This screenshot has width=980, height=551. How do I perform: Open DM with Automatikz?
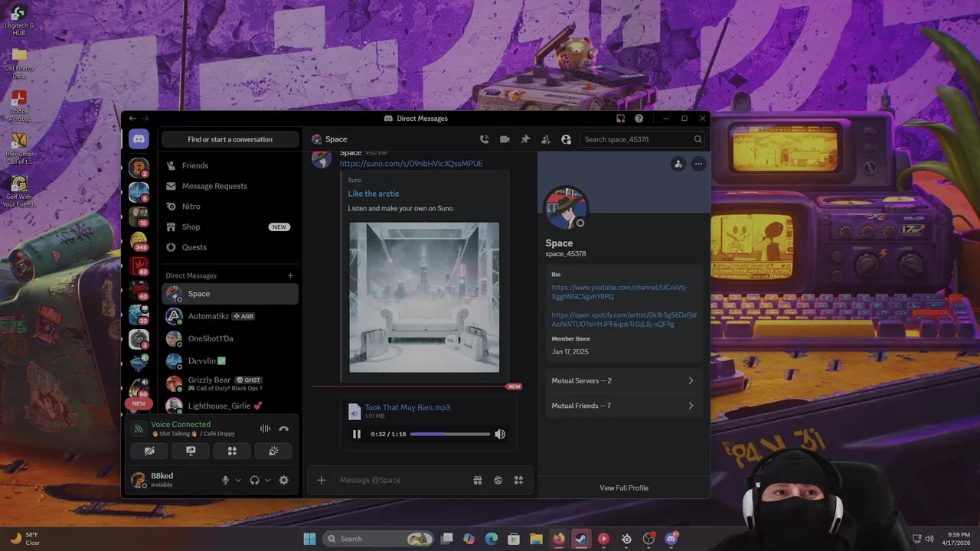230,316
